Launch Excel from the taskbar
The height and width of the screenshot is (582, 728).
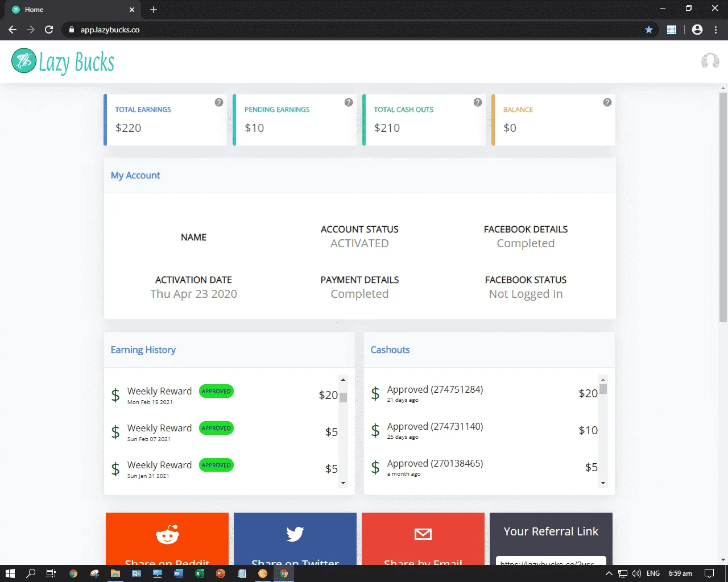point(200,573)
